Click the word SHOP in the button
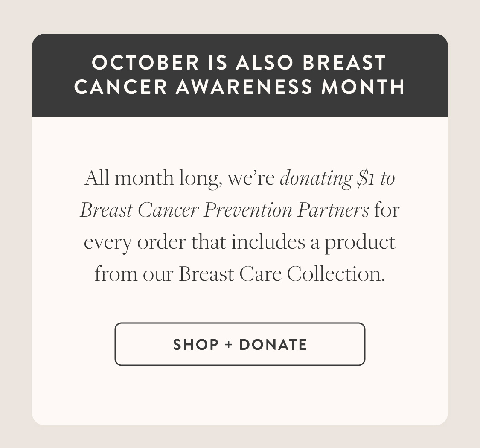The height and width of the screenshot is (448, 480). click(x=196, y=344)
